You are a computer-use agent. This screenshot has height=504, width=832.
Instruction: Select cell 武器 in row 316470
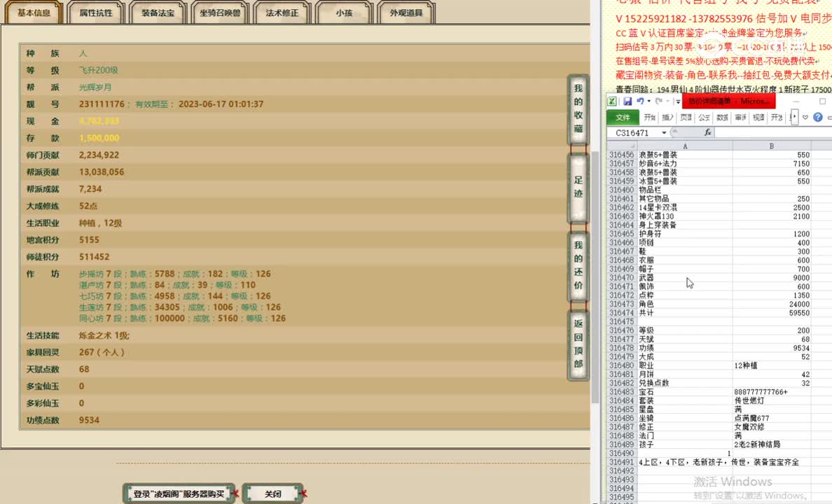point(685,277)
